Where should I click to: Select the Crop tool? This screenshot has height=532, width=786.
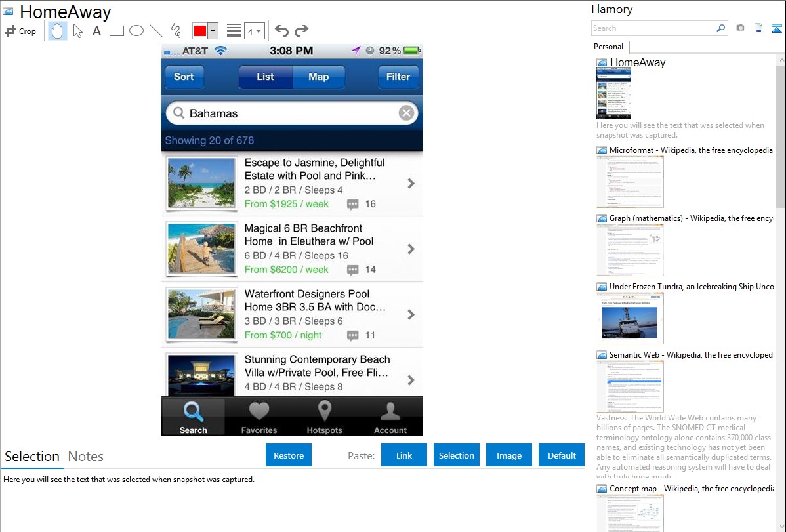20,31
